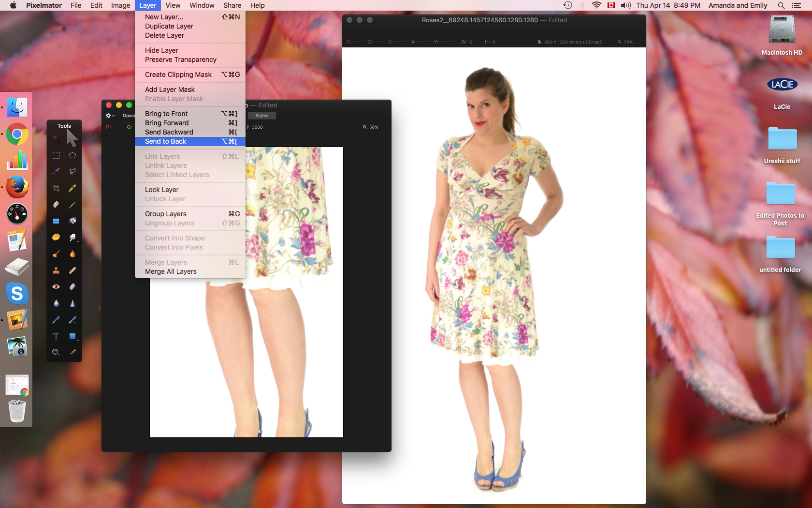
Task: Select the Magic Eraser tool
Action: tap(72, 287)
